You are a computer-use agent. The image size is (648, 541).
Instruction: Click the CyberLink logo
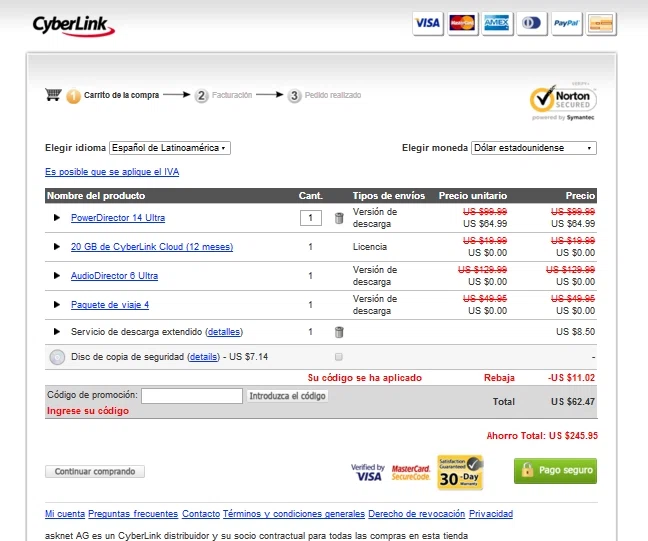[x=73, y=26]
